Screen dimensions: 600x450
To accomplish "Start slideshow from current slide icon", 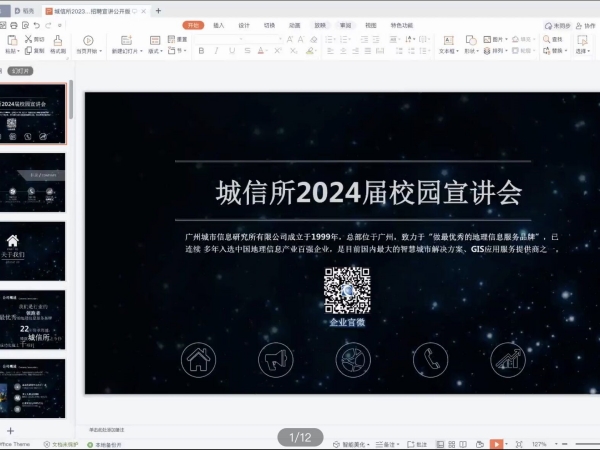I will click(x=88, y=40).
